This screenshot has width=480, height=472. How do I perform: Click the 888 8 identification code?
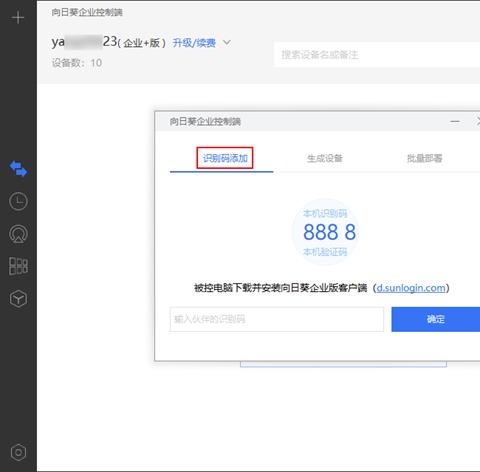coord(329,232)
